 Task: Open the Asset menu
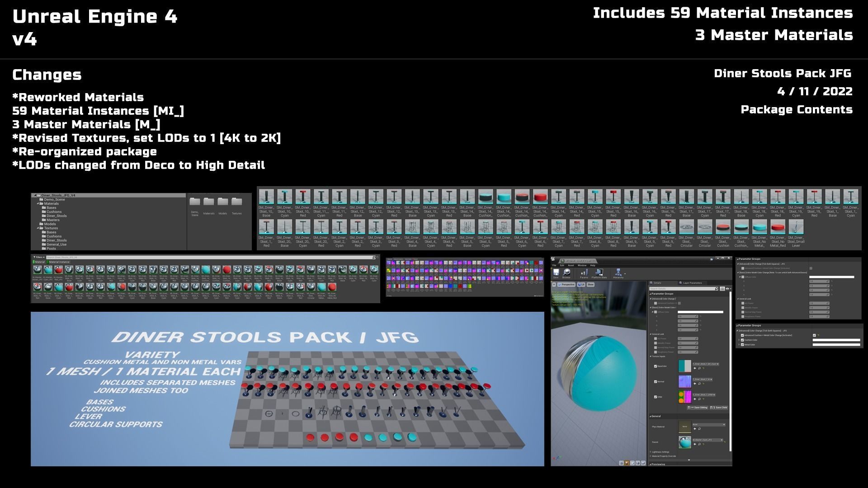pyautogui.click(x=571, y=265)
